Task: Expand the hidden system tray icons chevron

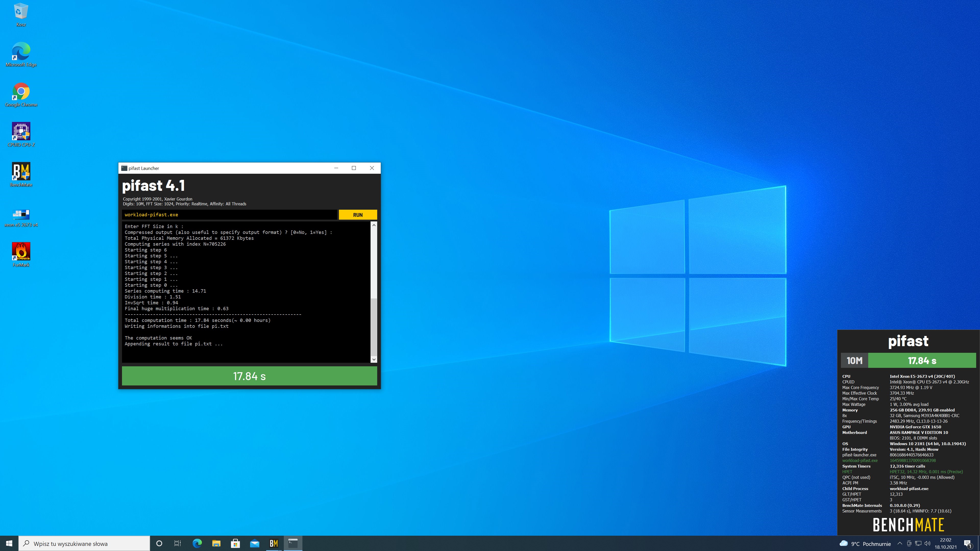Action: pos(900,543)
